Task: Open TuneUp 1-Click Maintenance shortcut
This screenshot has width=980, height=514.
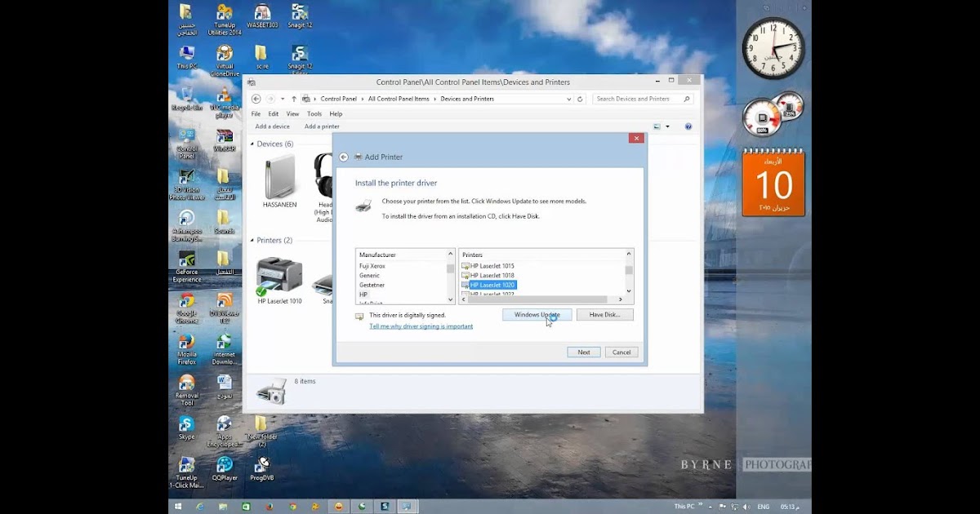Action: pyautogui.click(x=186, y=473)
